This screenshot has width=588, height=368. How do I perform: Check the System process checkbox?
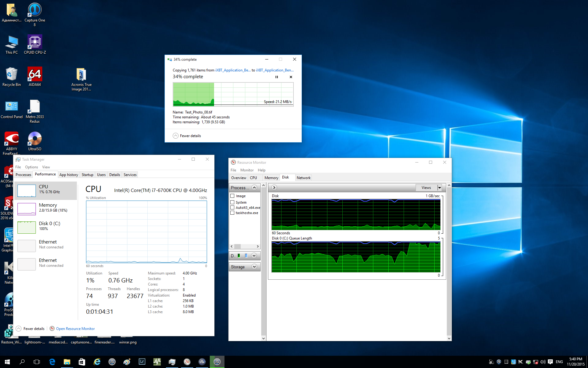tap(232, 202)
